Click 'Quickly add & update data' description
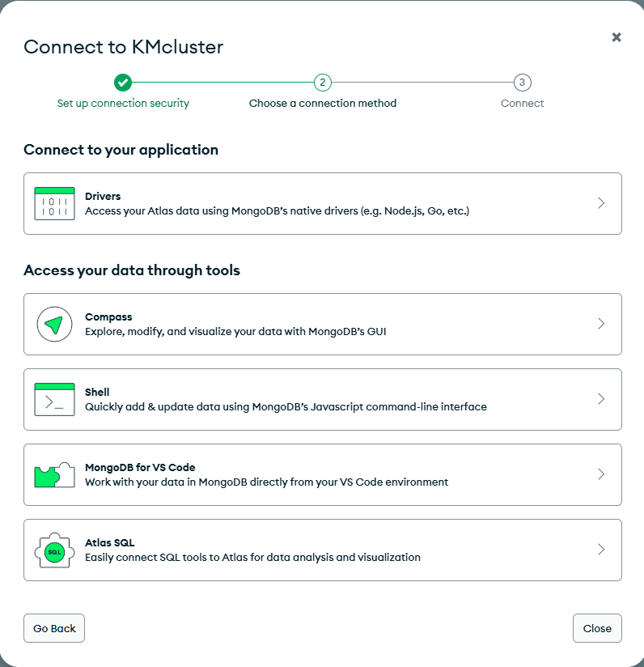Image resolution: width=644 pixels, height=667 pixels. [x=286, y=407]
